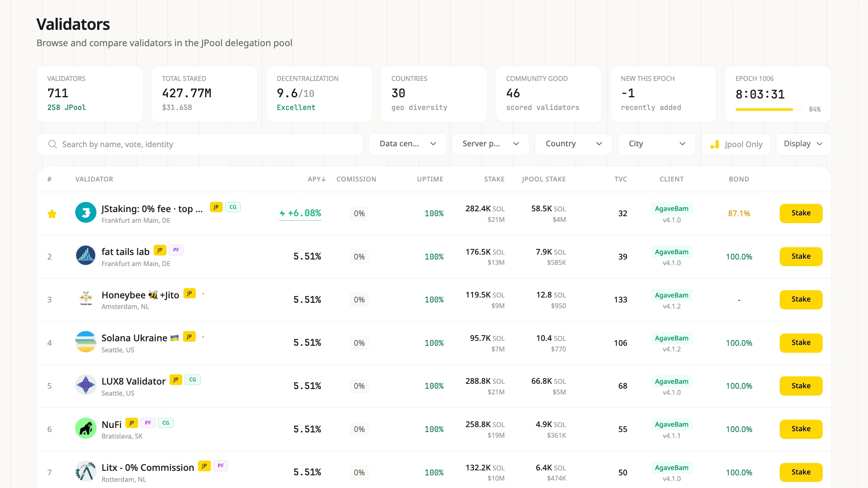Click the PF badge next to NuFi
Image resolution: width=868 pixels, height=488 pixels.
click(148, 423)
